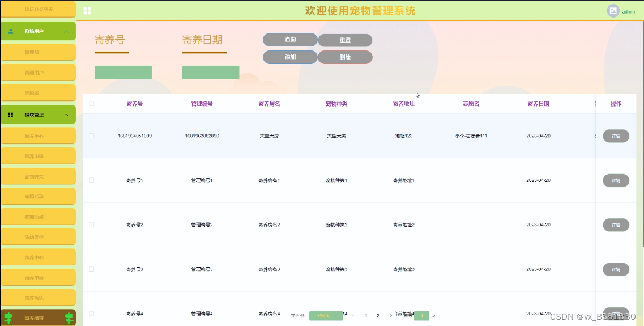This screenshot has width=644, height=326.
Task: Click the grid icon beside 模块管理
Action: [x=11, y=115]
